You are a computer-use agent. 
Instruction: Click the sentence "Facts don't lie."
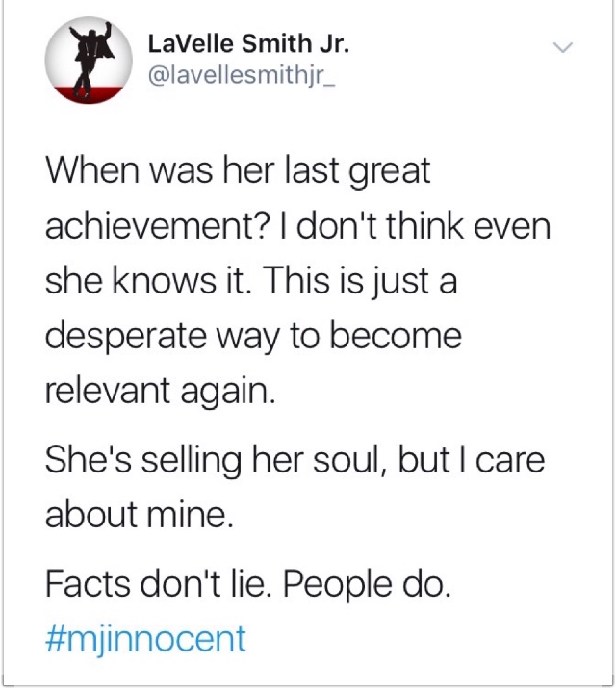[158, 585]
